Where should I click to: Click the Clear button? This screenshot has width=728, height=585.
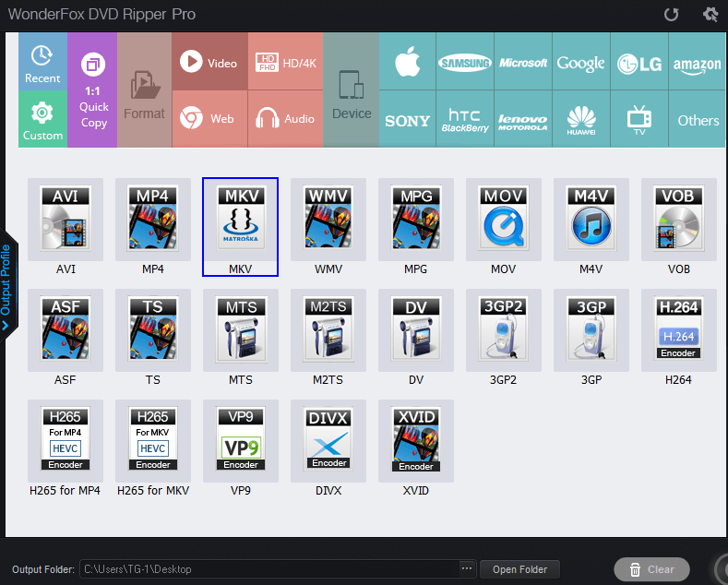(651, 569)
